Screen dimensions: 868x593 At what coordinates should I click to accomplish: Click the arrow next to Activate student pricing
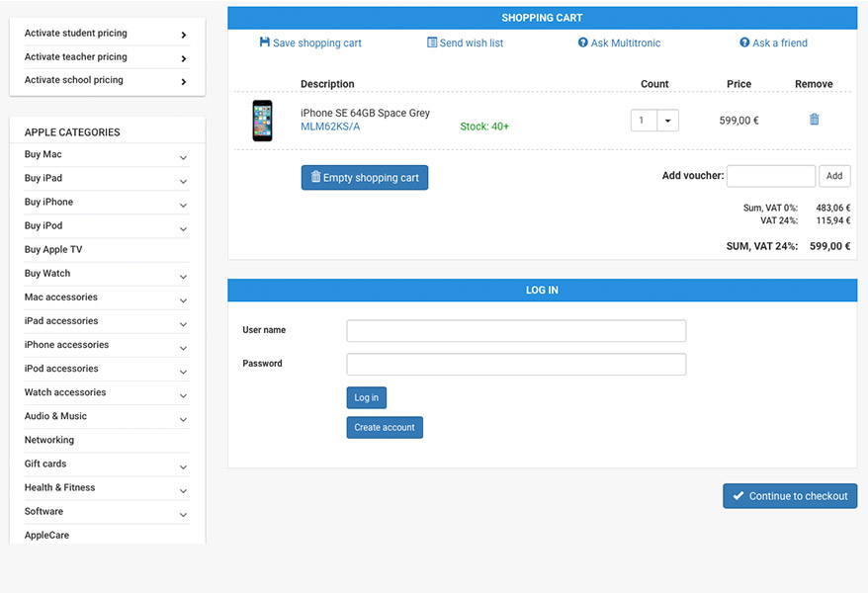pyautogui.click(x=184, y=35)
